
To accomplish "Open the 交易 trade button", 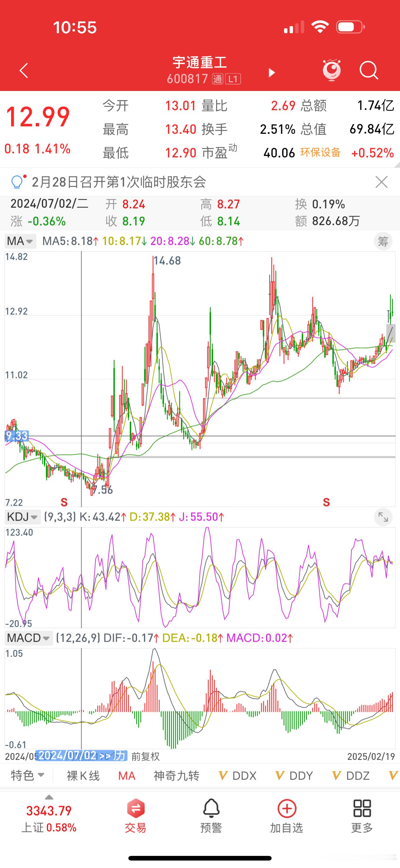I will click(136, 816).
